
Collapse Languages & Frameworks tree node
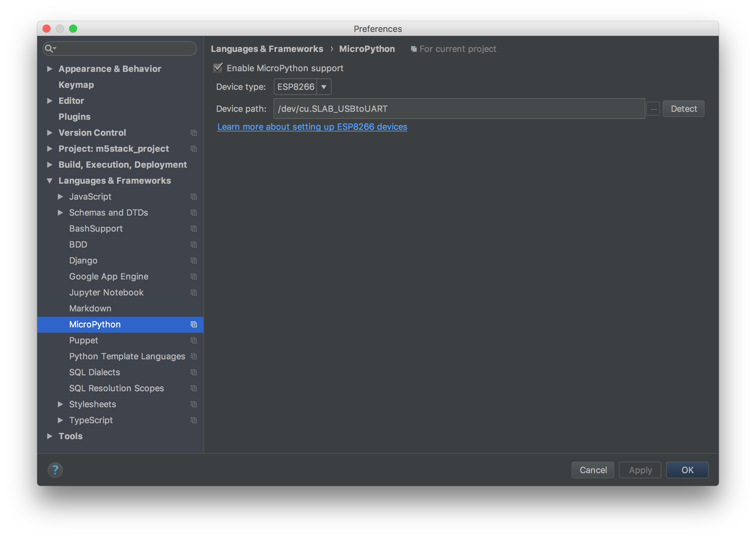(x=50, y=181)
